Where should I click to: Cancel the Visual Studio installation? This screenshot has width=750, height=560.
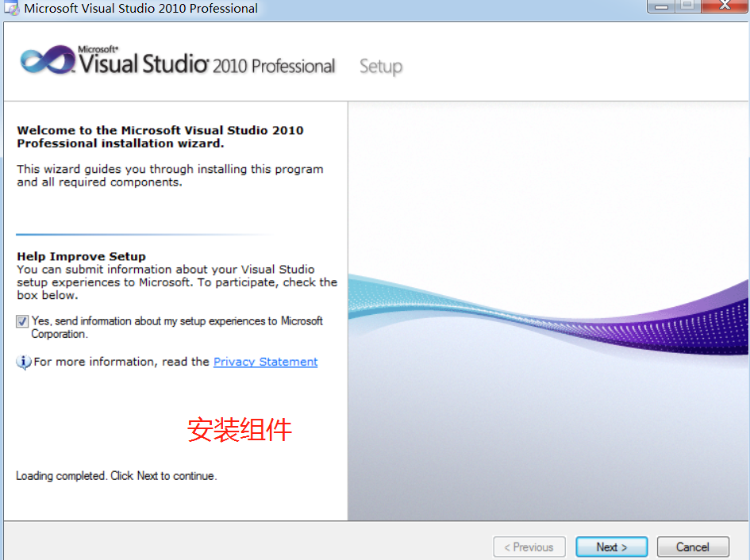[x=692, y=547]
